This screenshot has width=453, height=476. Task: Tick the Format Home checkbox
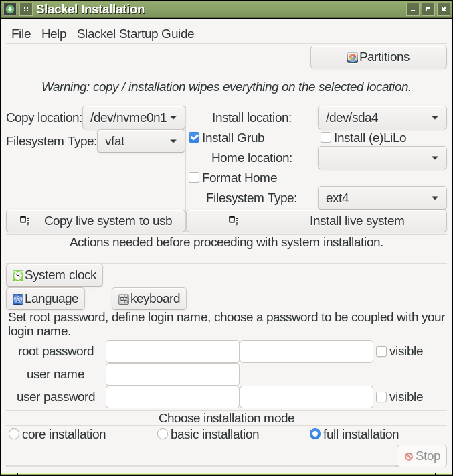tap(194, 177)
